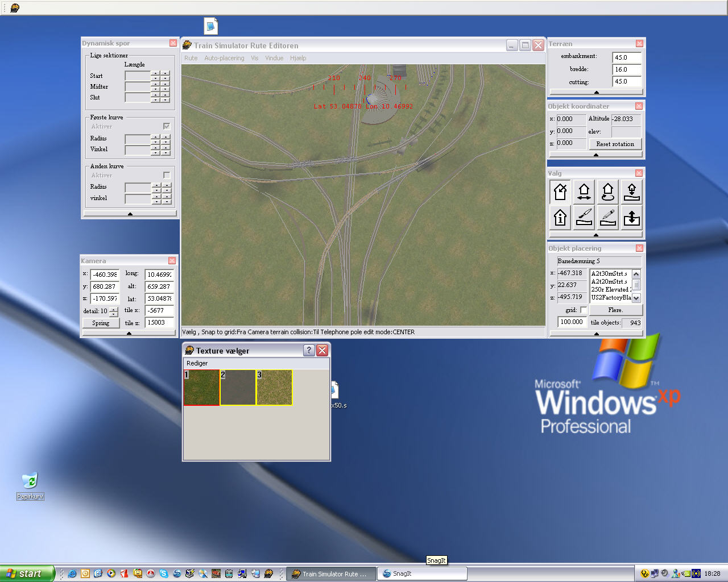Viewport: 728px width, 582px height.
Task: Click the 100.000 field in Objekt placering
Action: pos(572,322)
